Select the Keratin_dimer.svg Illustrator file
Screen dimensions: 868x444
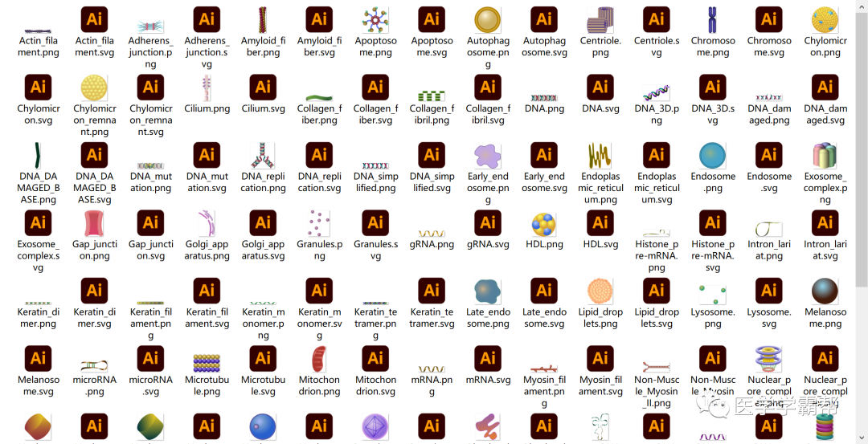(x=95, y=291)
